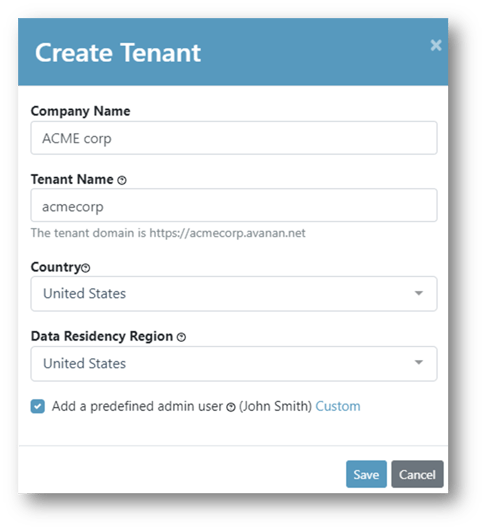This screenshot has width=485, height=530.
Task: Click the Data Residency Region dropdown caret
Action: click(419, 362)
